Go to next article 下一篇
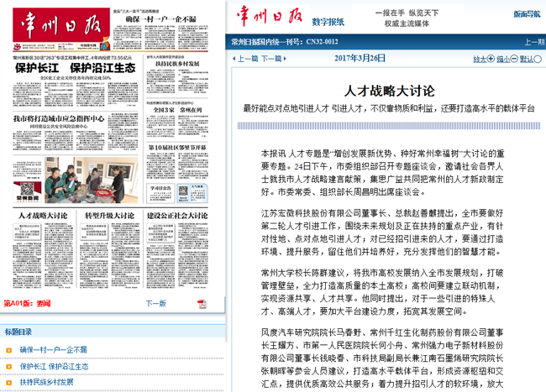This screenshot has width=546, height=392. (272, 59)
